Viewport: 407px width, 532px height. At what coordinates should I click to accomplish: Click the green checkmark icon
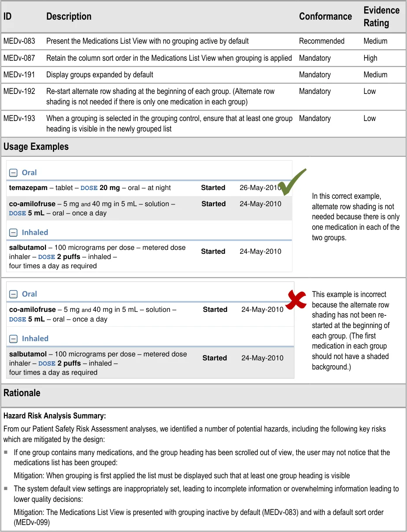point(292,183)
